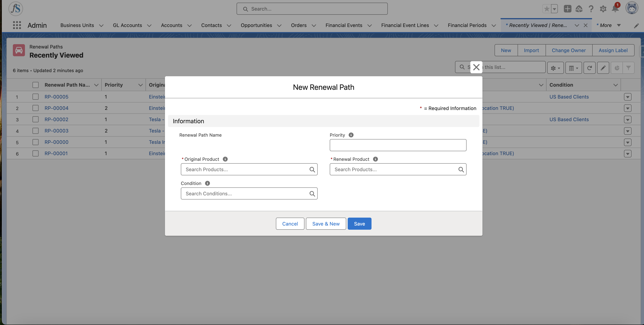Go to the Accounts tab
Viewport: 644px width, 325px height.
(x=172, y=25)
